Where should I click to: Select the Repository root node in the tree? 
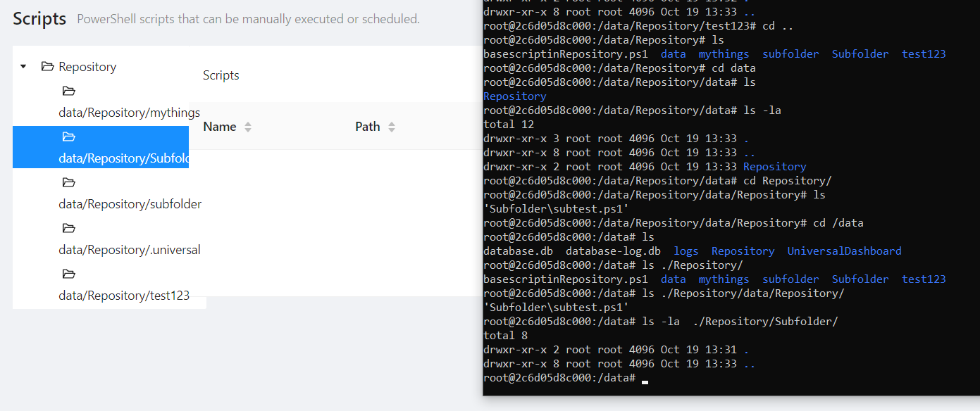87,66
